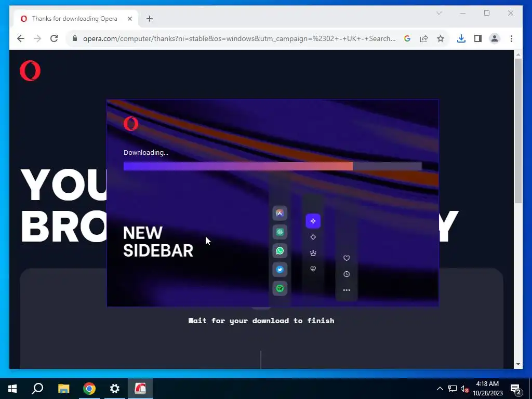Expand the tab search chevron
Image resolution: width=532 pixels, height=399 pixels.
pyautogui.click(x=438, y=13)
